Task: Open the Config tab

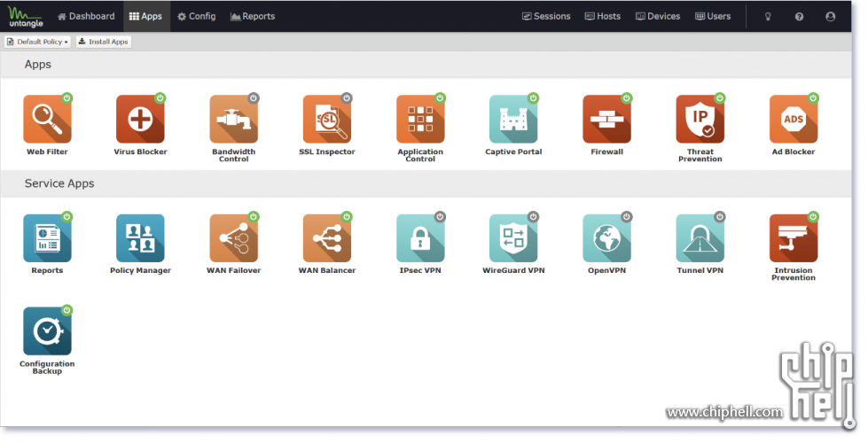Action: click(197, 17)
